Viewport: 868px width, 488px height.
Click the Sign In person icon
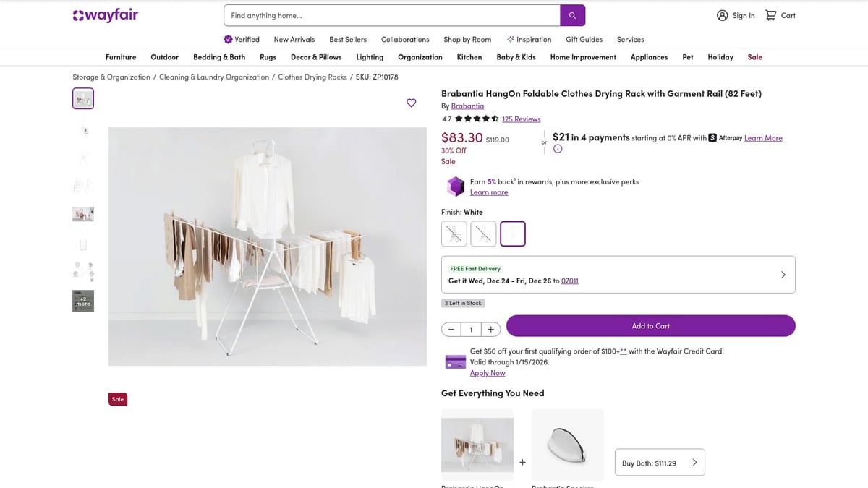coord(722,14)
